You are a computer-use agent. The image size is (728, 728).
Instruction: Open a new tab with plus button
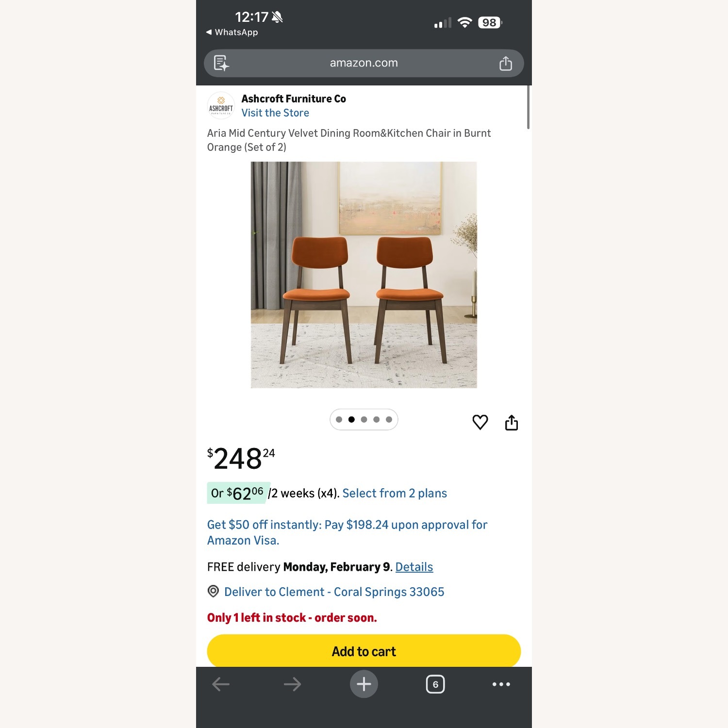click(x=364, y=684)
